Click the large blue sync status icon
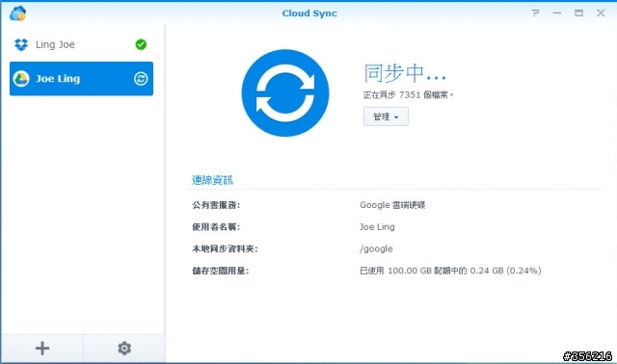This screenshot has width=617, height=364. (x=285, y=93)
